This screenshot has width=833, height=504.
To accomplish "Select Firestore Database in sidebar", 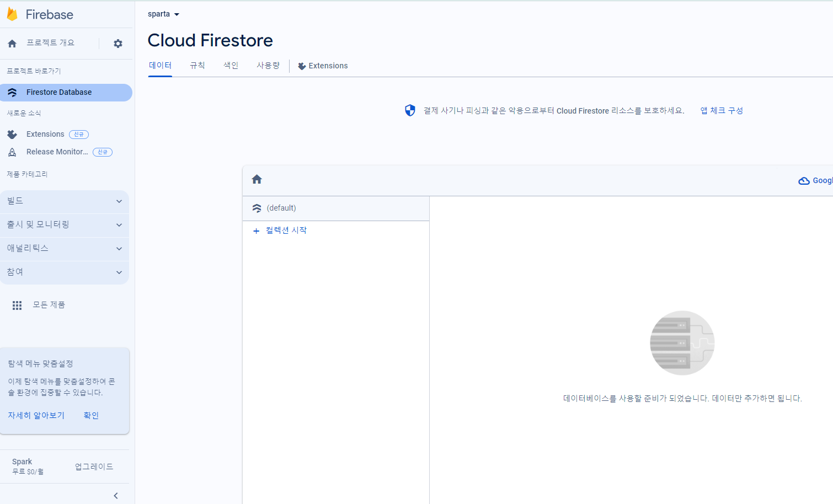I will pos(66,93).
